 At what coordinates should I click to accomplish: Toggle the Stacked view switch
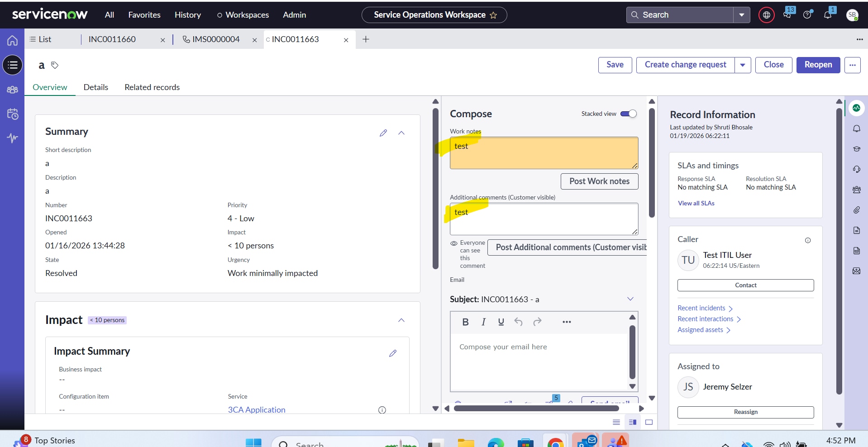628,114
